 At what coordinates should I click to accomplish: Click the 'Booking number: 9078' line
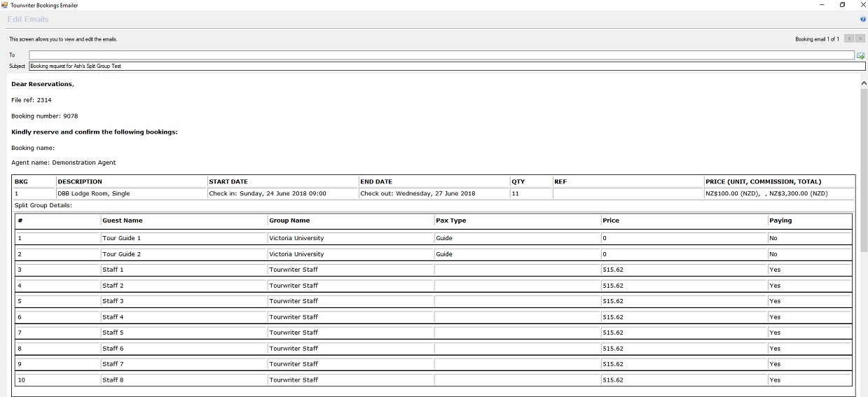45,116
